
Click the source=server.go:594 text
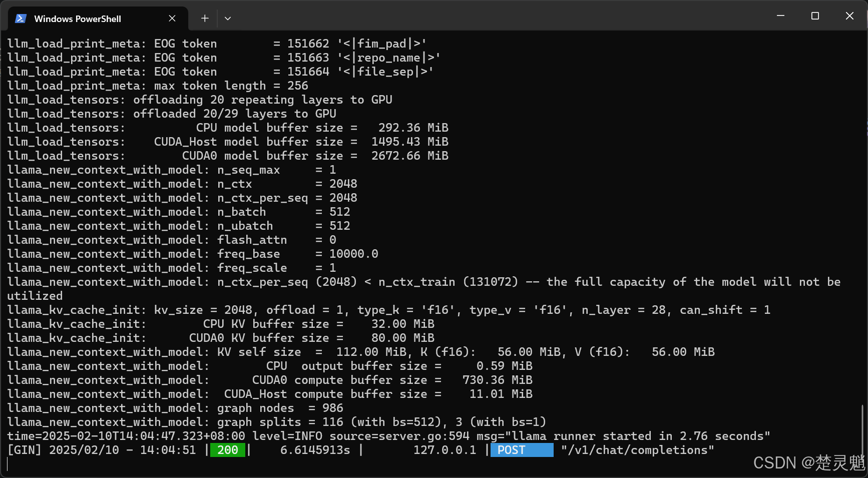(x=399, y=436)
